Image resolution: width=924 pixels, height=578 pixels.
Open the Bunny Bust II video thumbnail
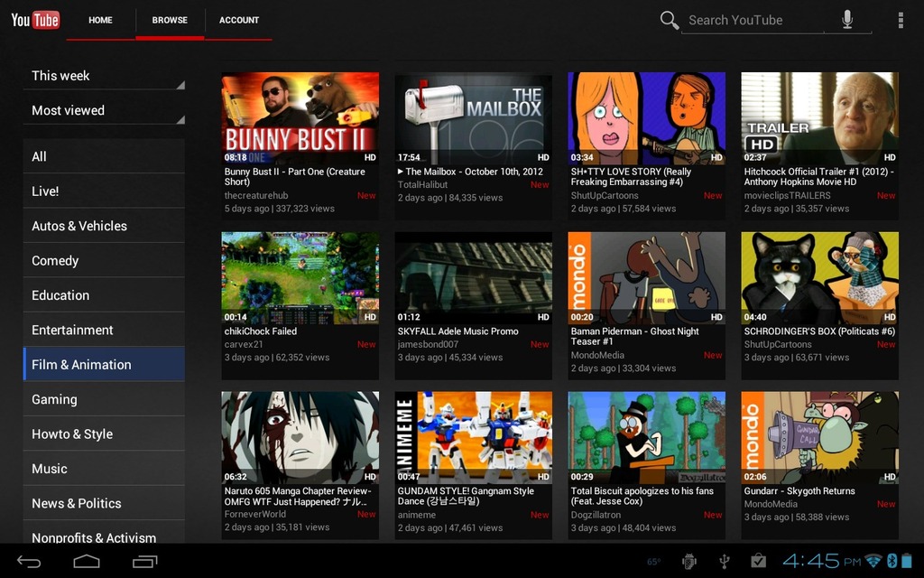point(300,118)
